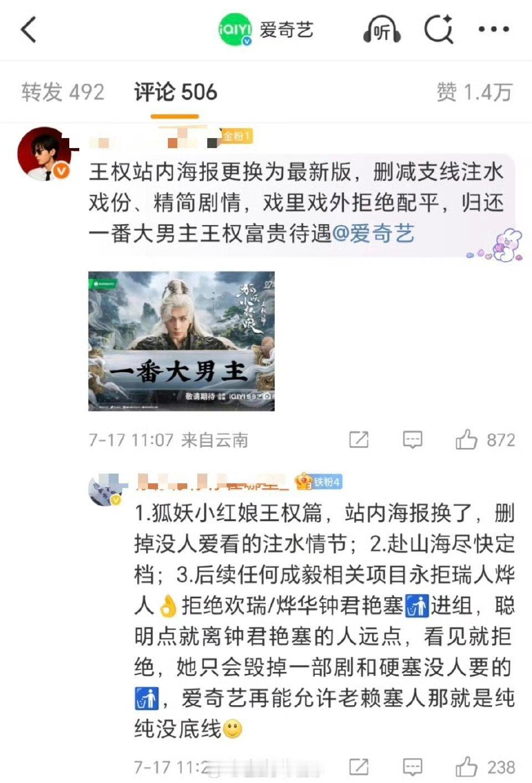
Task: Tap the 铁粉4 crown badge
Action: click(318, 482)
